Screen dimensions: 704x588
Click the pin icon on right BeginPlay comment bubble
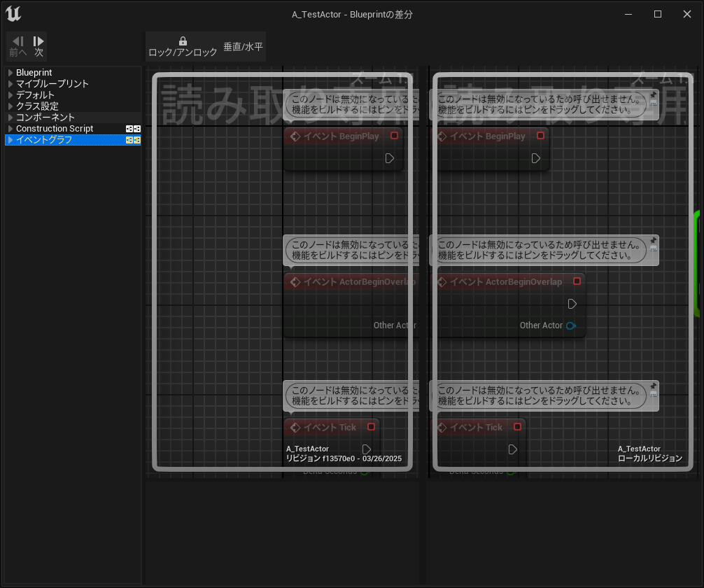click(653, 95)
